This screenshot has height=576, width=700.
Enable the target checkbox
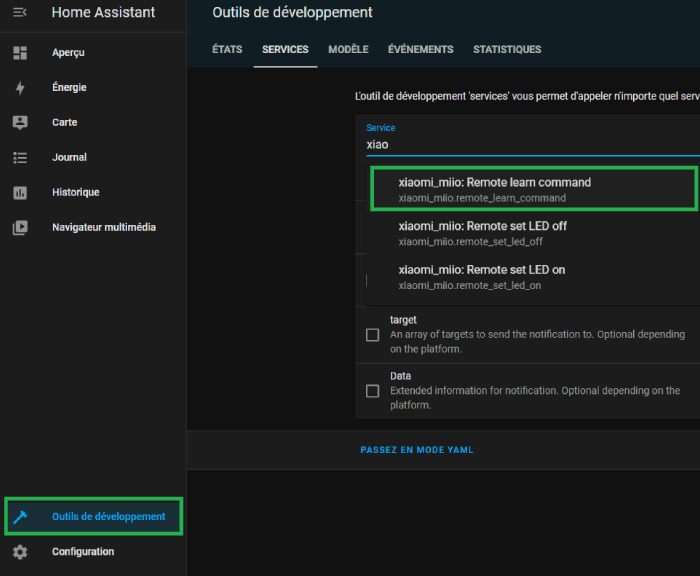pos(373,335)
